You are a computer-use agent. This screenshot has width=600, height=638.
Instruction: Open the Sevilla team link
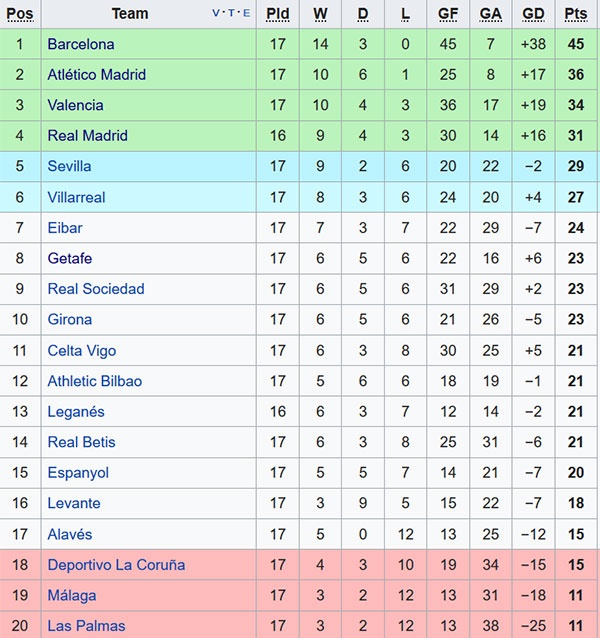pos(69,166)
